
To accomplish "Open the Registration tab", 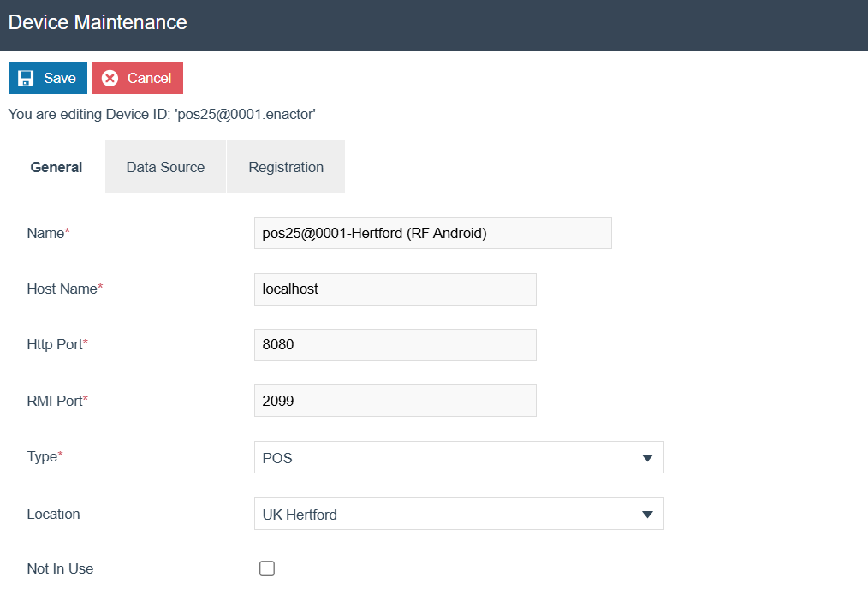I will [285, 166].
